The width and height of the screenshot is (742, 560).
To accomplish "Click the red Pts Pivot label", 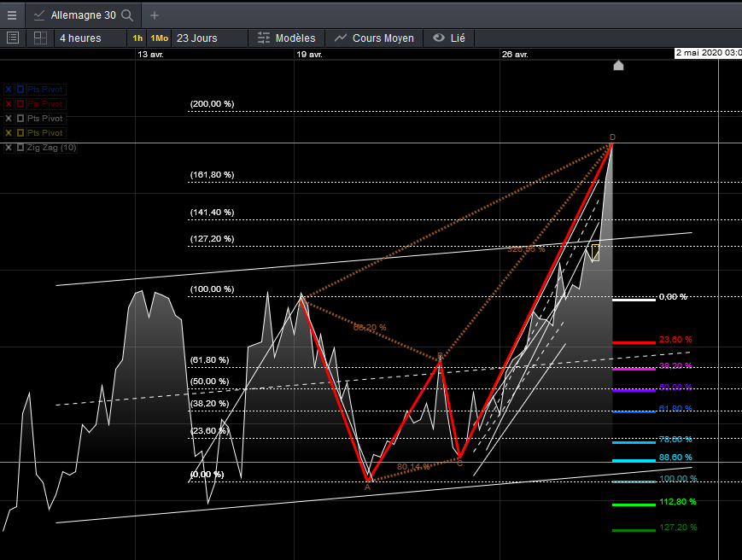I will pos(45,104).
